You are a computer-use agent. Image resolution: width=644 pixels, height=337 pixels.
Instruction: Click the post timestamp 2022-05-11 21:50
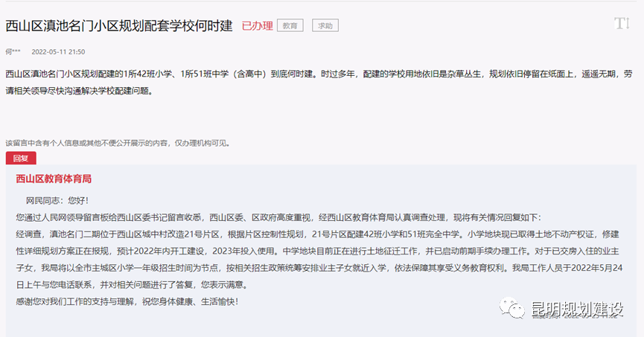click(x=58, y=52)
